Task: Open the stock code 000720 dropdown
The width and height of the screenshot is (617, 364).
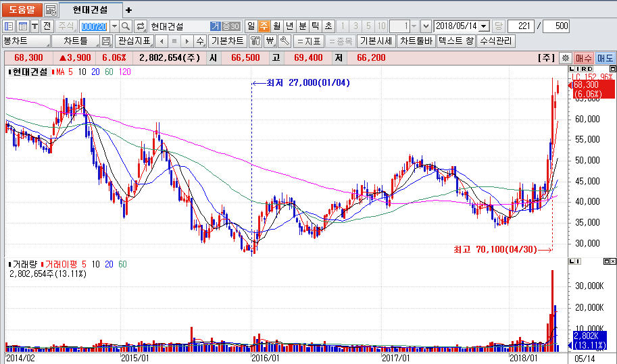Action: (114, 26)
